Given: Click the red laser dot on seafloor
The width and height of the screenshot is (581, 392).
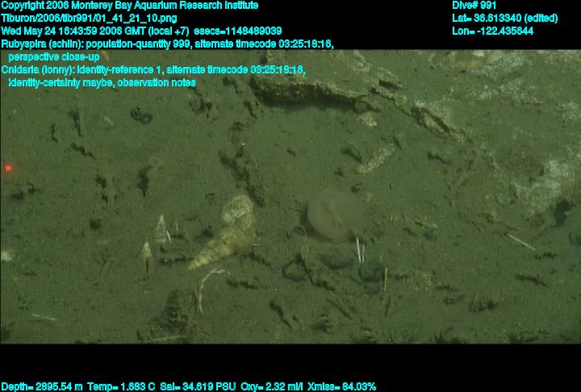Looking at the screenshot, I should [8, 168].
